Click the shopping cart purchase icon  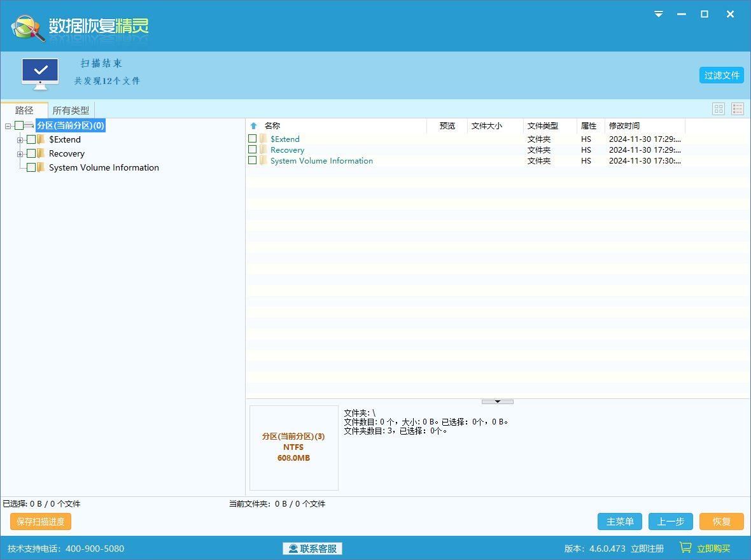point(685,547)
